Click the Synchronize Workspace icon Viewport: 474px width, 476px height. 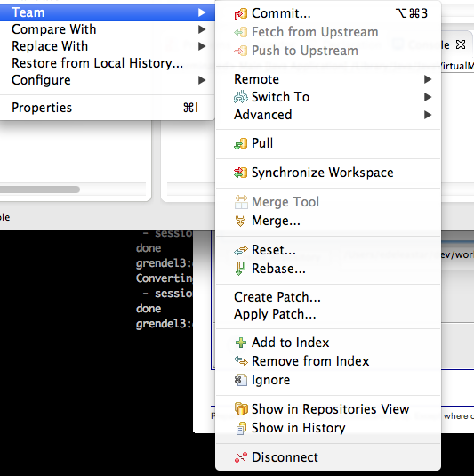tap(241, 173)
